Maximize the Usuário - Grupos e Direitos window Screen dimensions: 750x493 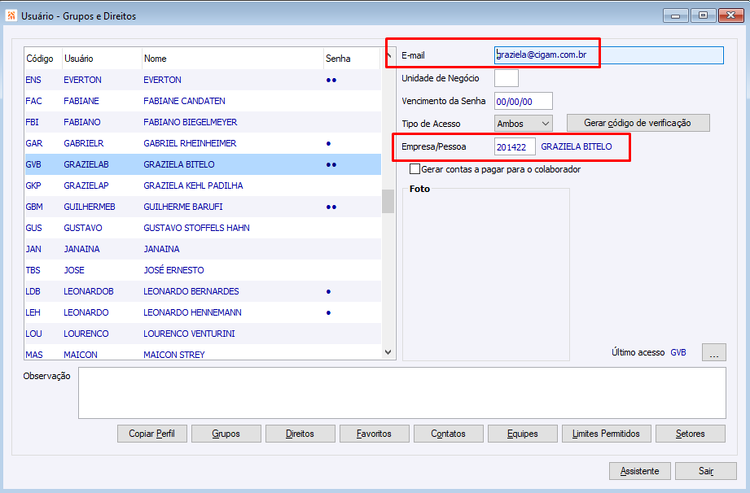pos(703,16)
